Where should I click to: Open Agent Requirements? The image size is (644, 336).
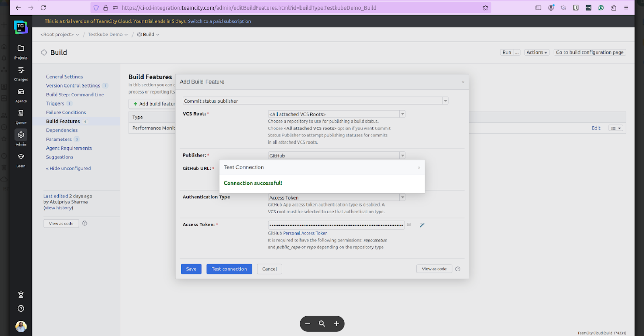[69, 148]
